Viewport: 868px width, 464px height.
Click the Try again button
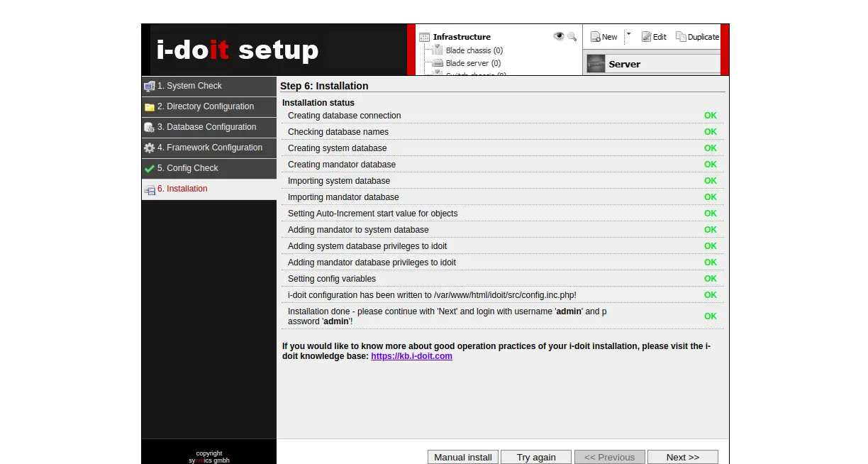(x=536, y=457)
